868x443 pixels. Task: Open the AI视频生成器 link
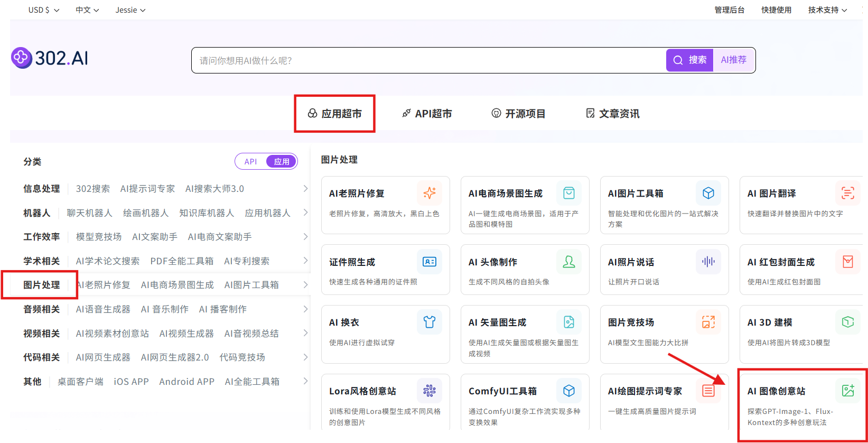coord(186,334)
